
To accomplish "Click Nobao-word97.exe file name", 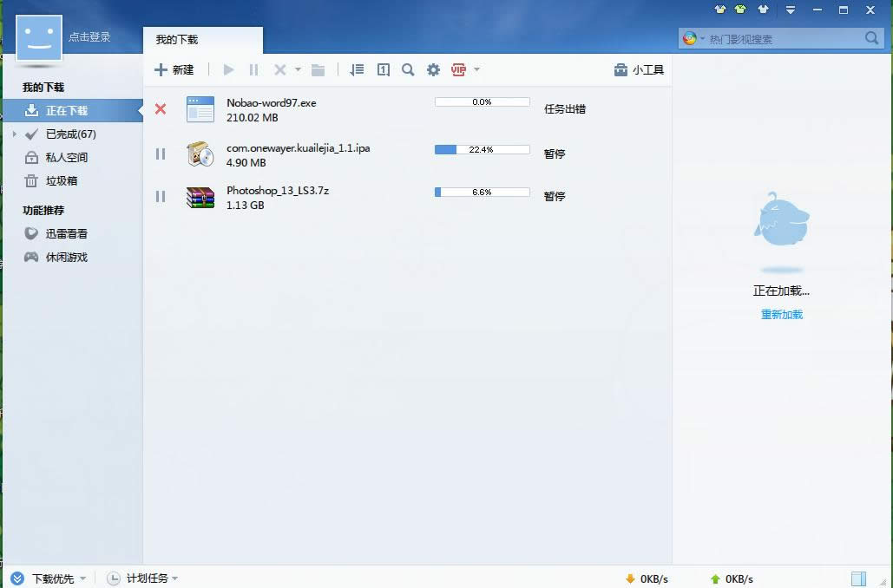I will pyautogui.click(x=271, y=102).
